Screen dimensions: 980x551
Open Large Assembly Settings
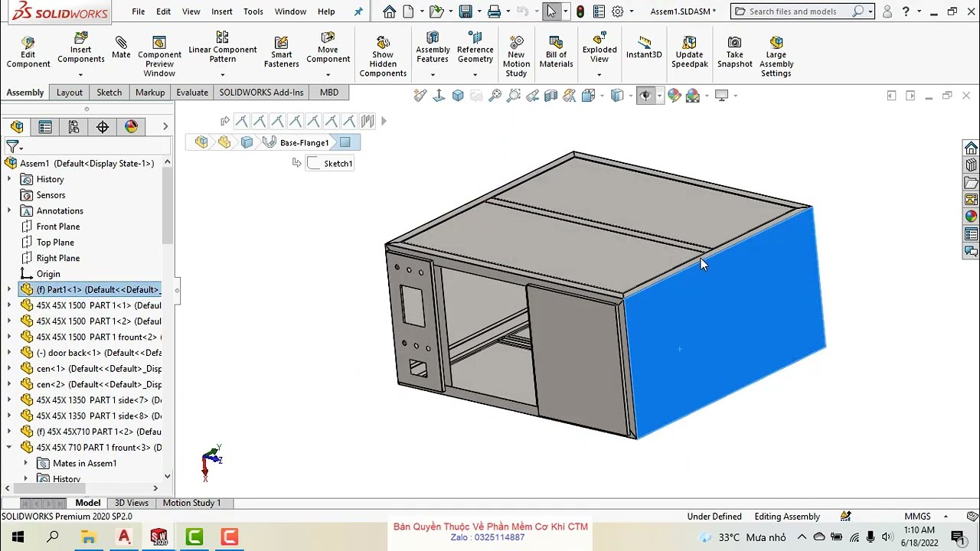(x=776, y=56)
